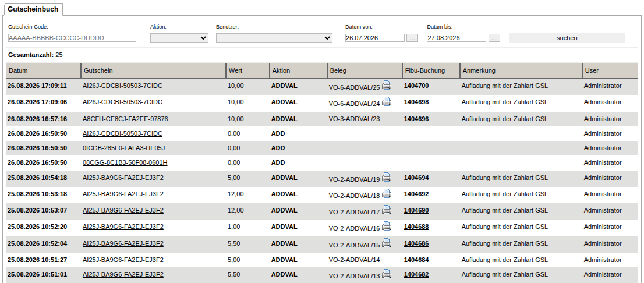644x283 pixels.
Task: Open Fibu booking 1404700
Action: pyautogui.click(x=416, y=86)
